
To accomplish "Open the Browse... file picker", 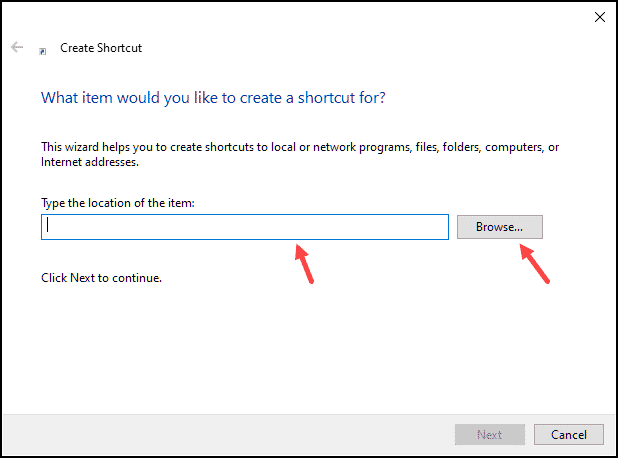I will tap(500, 227).
